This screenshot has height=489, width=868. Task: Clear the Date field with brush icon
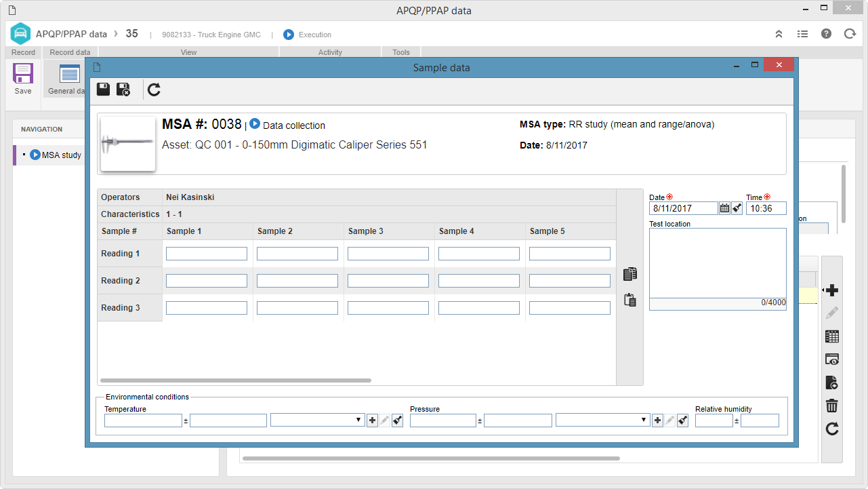pos(737,208)
